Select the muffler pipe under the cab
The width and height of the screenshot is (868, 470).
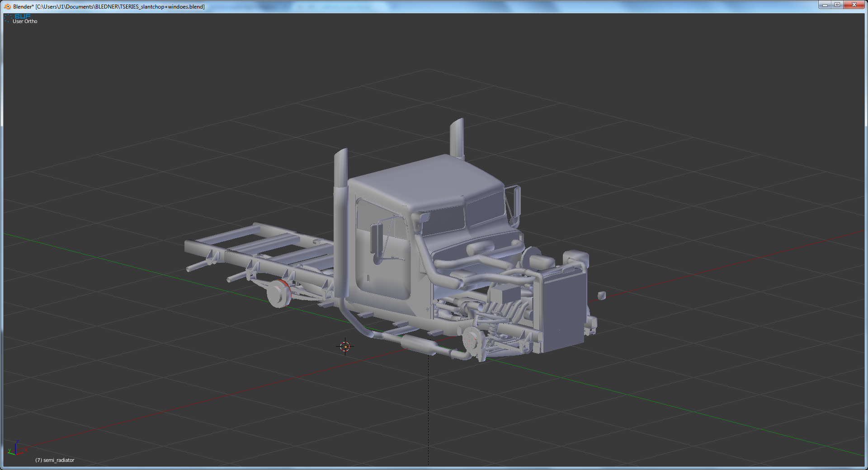(x=419, y=345)
